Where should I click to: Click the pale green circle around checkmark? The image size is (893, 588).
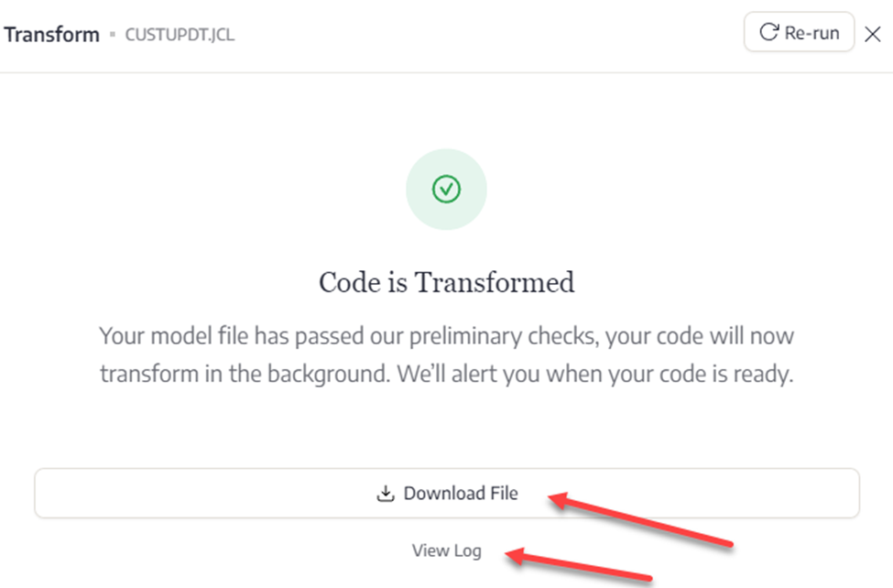446,190
